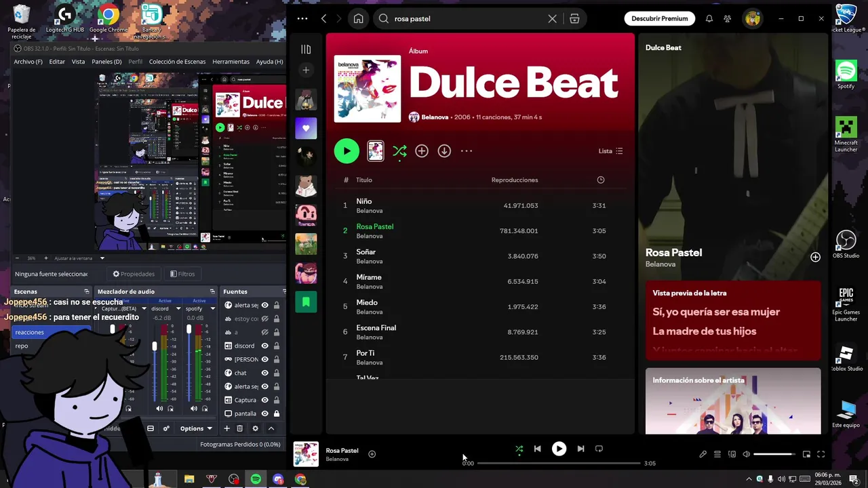Screen dimensions: 868x488
Task: Open Herramientas menu in OBS
Action: [231, 62]
